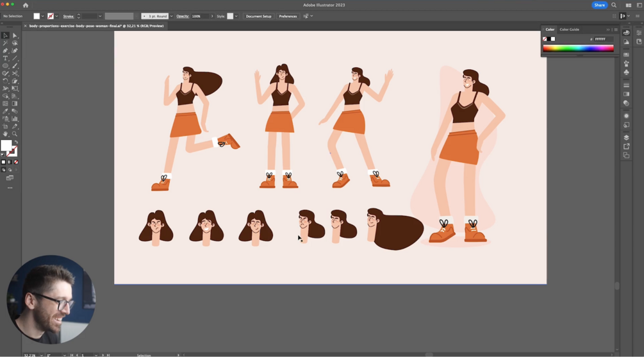Viewport: 644px width, 357px height.
Task: Select the Symbol Sprayer tool
Action: pos(5,119)
